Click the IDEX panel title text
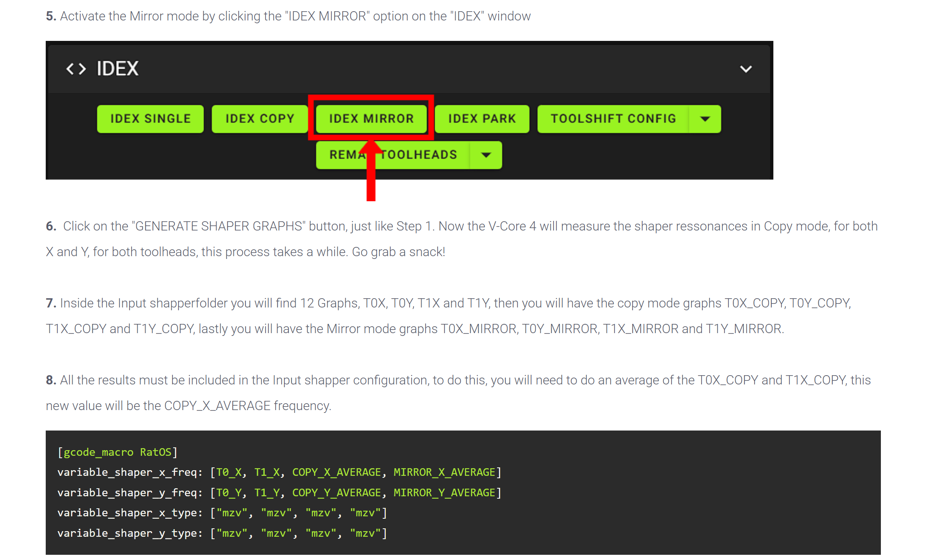The height and width of the screenshot is (560, 927). [117, 69]
